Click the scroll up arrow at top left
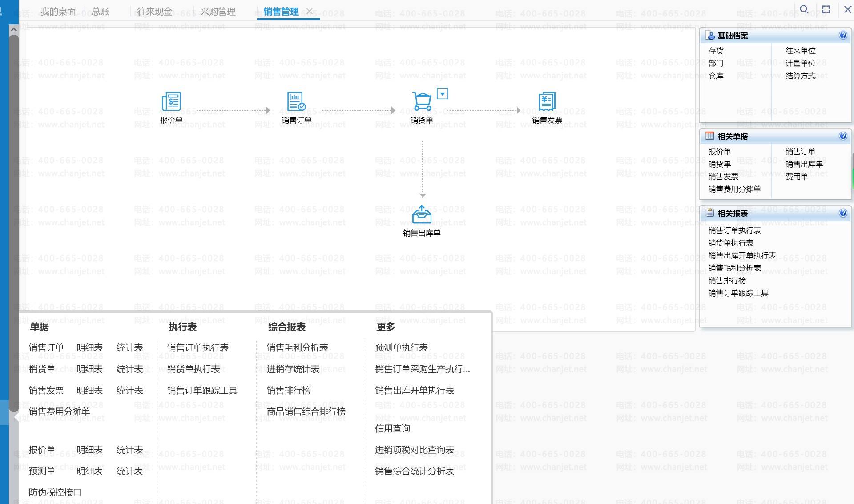 (14, 30)
